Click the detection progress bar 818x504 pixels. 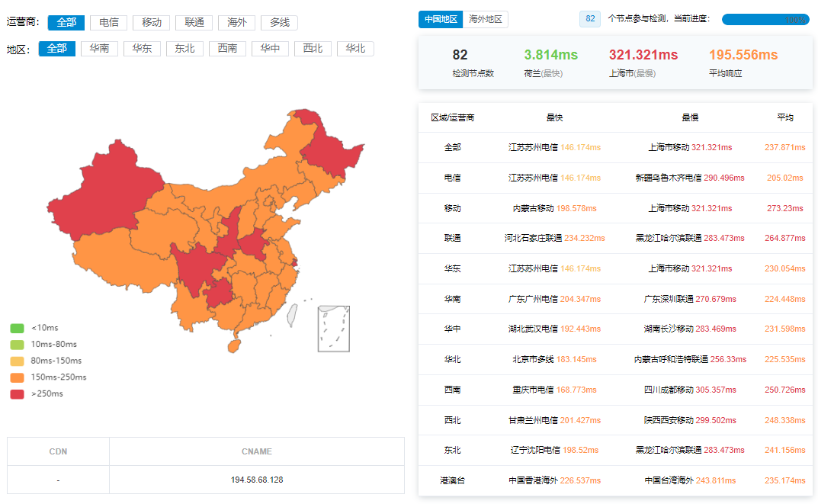pos(765,19)
